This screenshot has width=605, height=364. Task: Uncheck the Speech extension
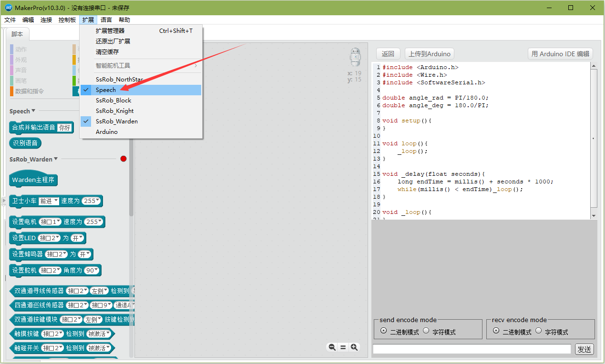(106, 90)
